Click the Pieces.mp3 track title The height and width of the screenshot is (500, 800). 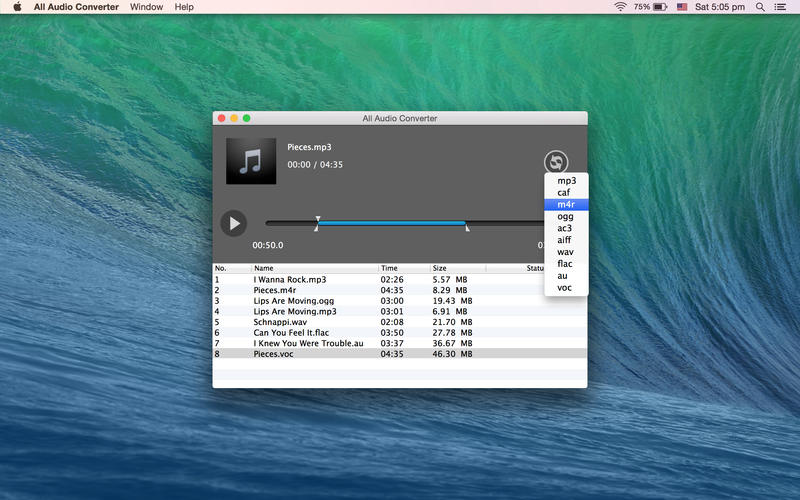309,147
